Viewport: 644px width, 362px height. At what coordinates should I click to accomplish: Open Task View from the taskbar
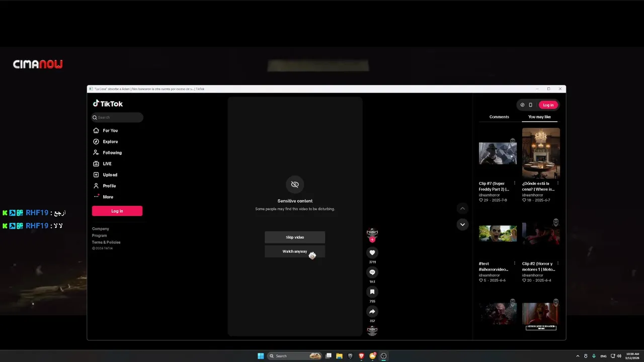(328, 356)
